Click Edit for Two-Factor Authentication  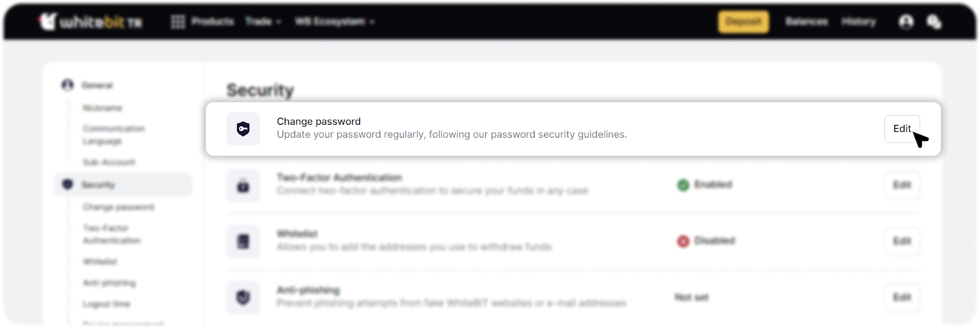point(902,185)
